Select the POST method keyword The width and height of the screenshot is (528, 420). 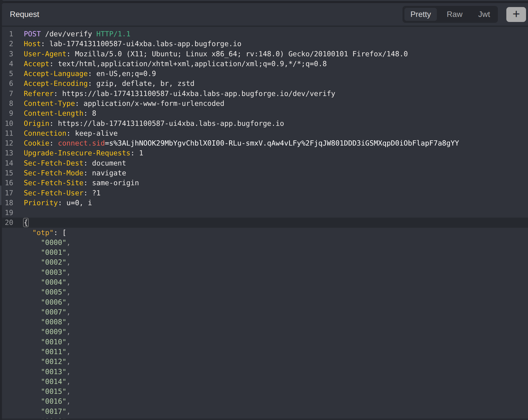pyautogui.click(x=32, y=34)
